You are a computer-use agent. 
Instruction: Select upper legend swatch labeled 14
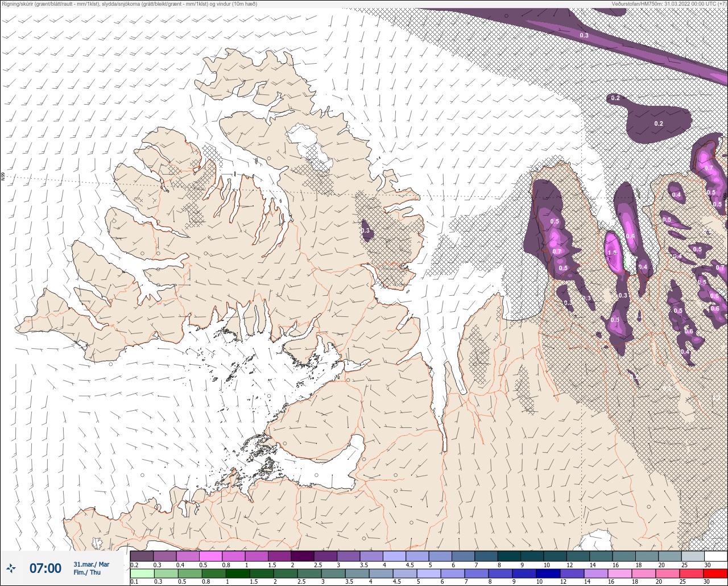(x=601, y=556)
